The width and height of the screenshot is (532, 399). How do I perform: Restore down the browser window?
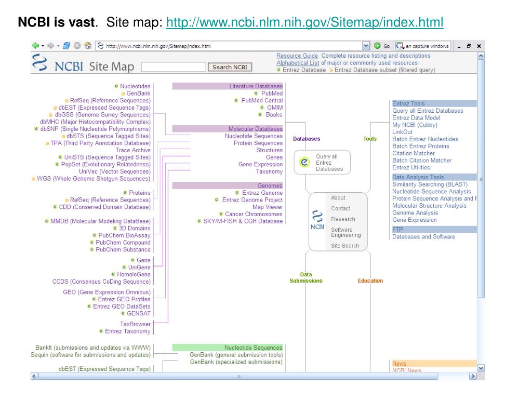469,46
